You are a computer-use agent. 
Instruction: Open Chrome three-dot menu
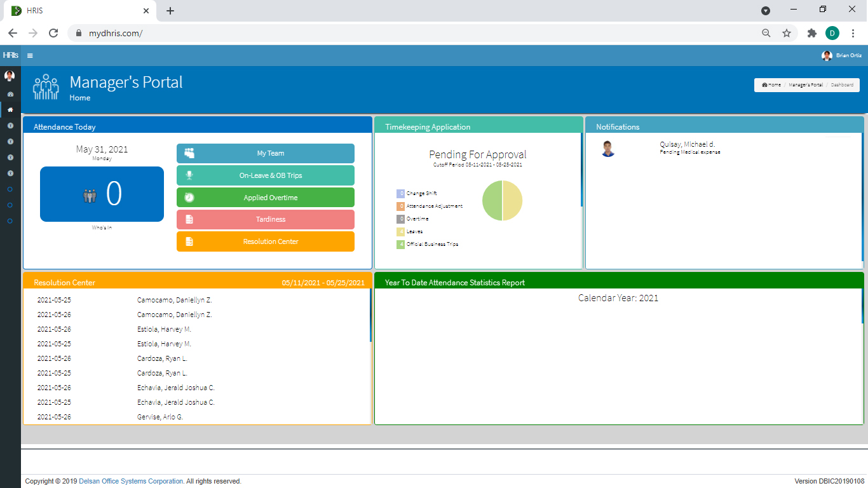[x=853, y=33]
